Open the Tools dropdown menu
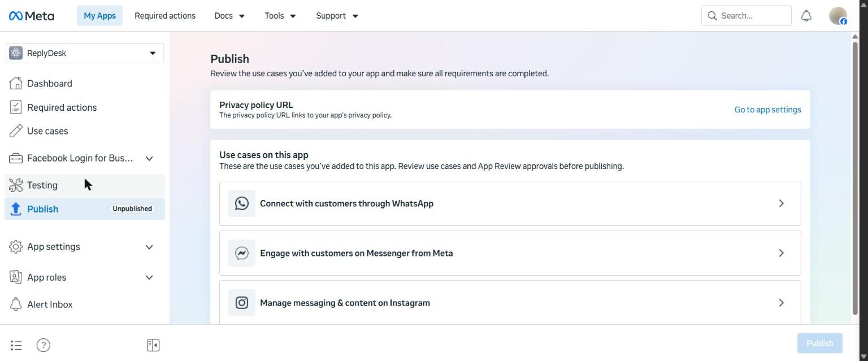The height and width of the screenshot is (361, 868). [x=280, y=16]
